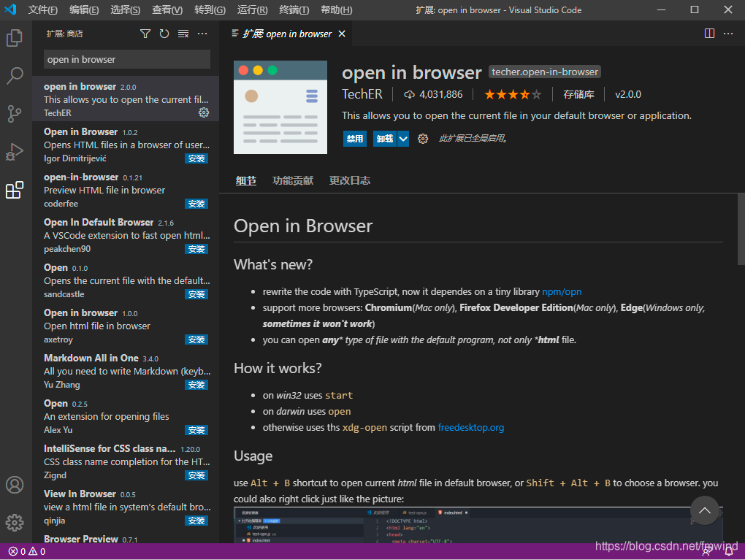The height and width of the screenshot is (560, 745).
Task: Open extensions sidebar more actions menu
Action: pos(202,34)
